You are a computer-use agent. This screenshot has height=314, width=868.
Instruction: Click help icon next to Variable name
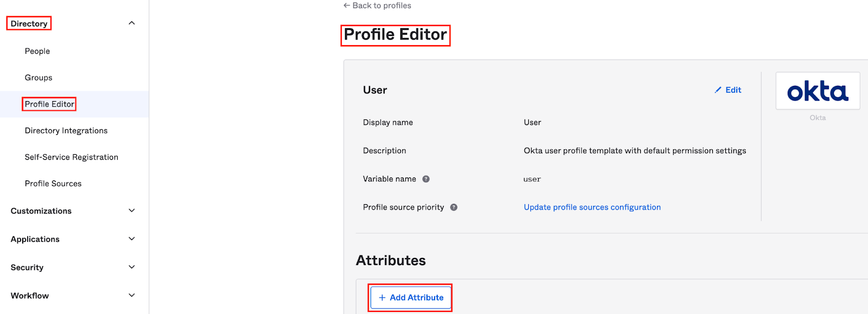click(x=426, y=179)
